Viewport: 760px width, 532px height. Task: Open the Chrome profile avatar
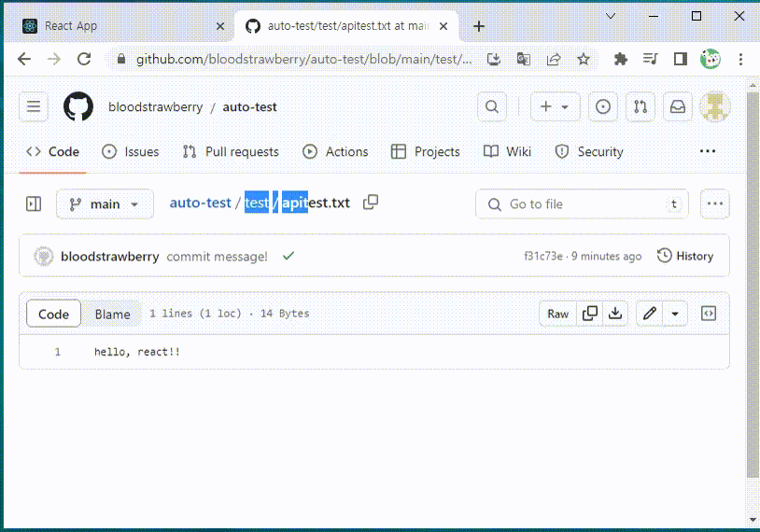tap(711, 59)
